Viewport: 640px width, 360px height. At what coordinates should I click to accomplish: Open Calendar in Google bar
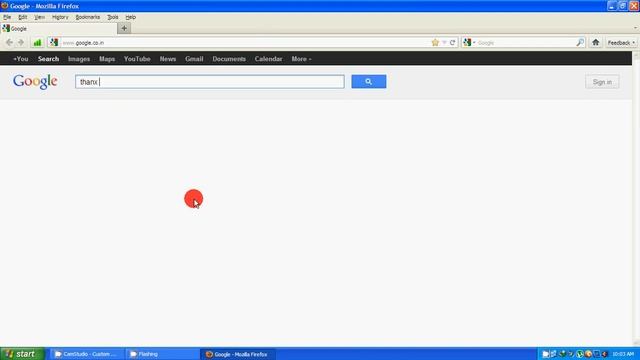click(x=268, y=59)
